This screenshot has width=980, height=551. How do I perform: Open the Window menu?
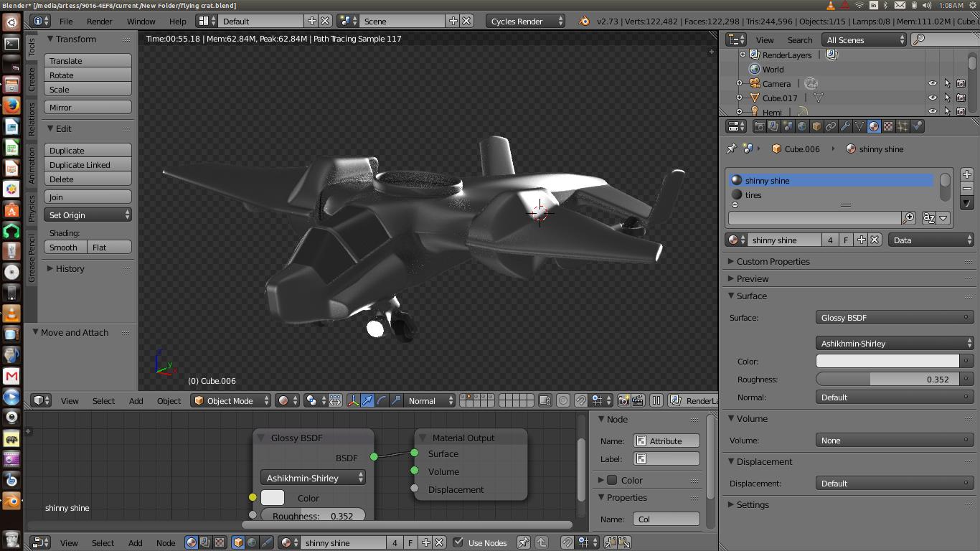tap(141, 21)
